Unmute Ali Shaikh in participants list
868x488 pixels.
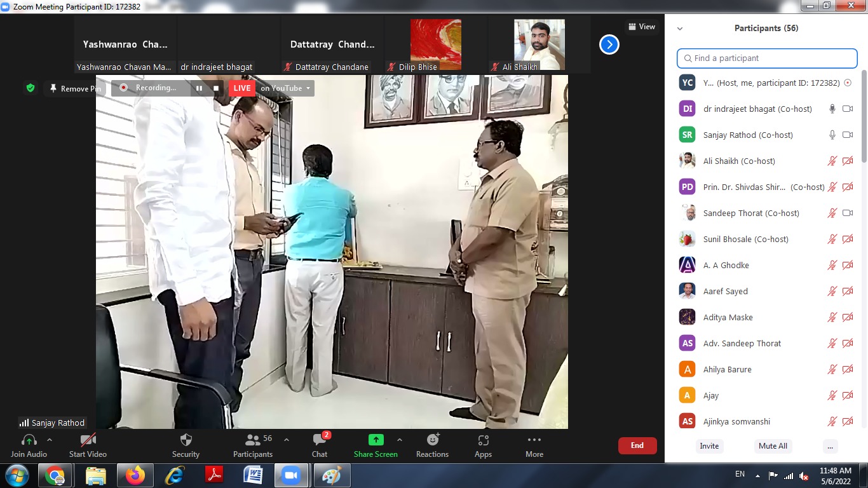(832, 161)
